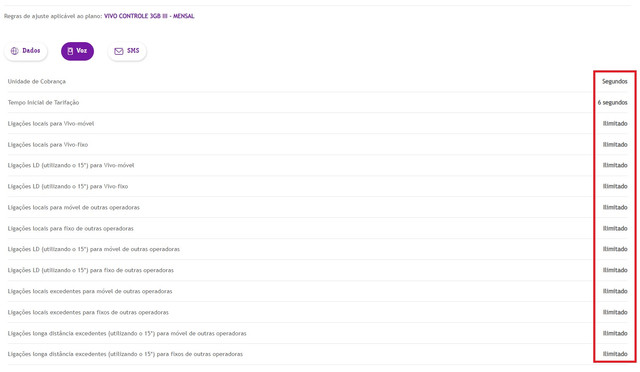
Task: Click the '6 segundos' value
Action: 612,102
